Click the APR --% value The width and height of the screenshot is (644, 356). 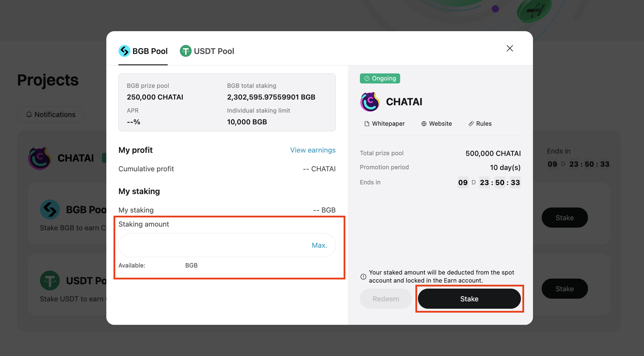[133, 122]
